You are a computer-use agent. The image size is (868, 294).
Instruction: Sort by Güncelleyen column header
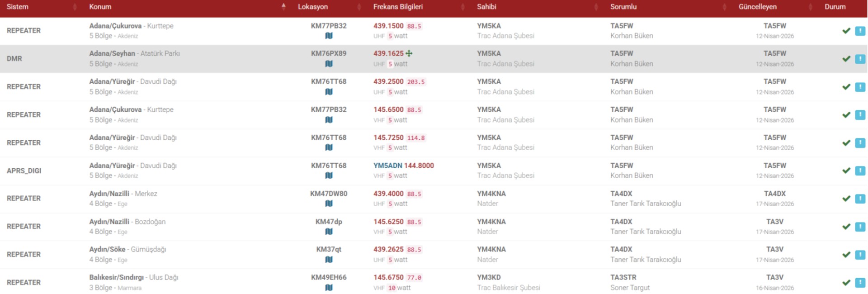point(757,7)
